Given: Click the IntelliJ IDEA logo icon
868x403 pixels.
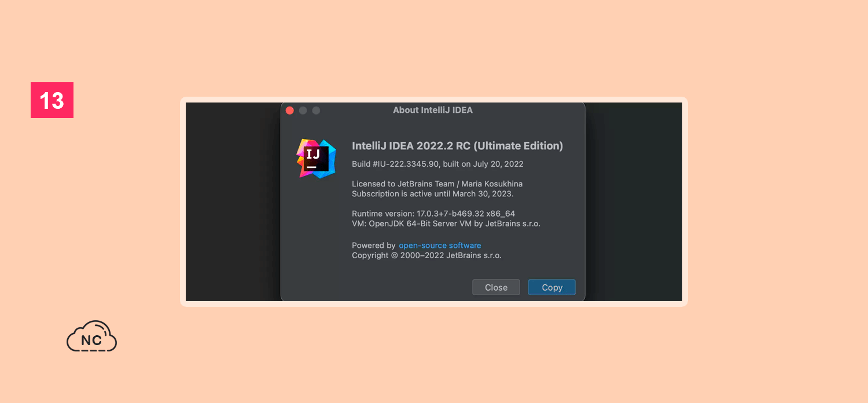Looking at the screenshot, I should point(317,158).
